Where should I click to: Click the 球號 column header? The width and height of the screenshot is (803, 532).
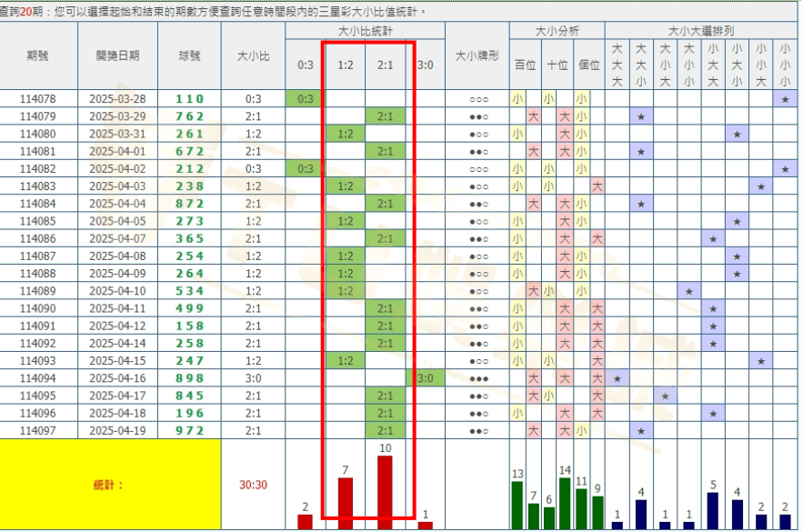point(189,55)
